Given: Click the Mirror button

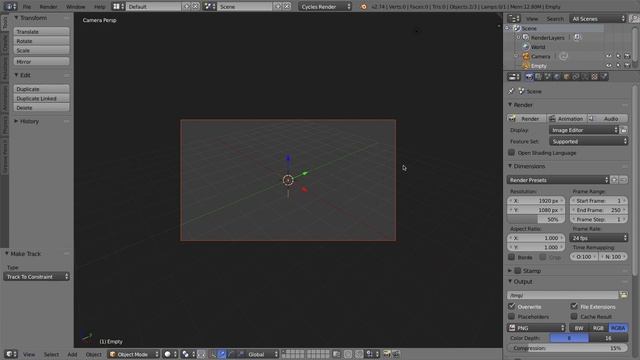Looking at the screenshot, I should coord(41,62).
